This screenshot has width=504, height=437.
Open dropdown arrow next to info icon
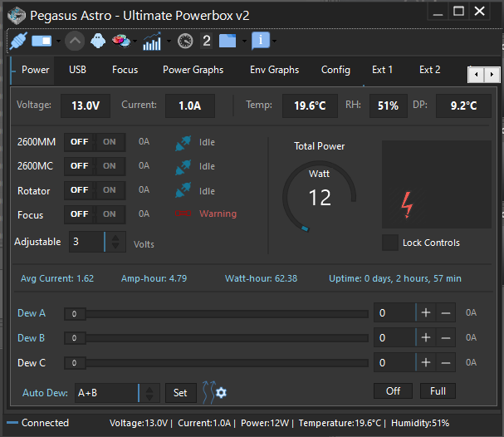click(274, 42)
